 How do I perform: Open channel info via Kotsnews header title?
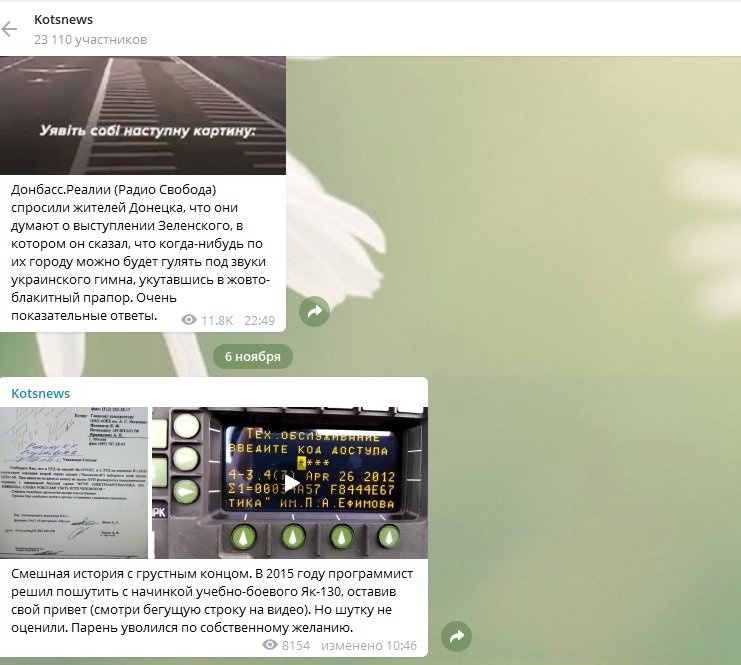pyautogui.click(x=63, y=20)
